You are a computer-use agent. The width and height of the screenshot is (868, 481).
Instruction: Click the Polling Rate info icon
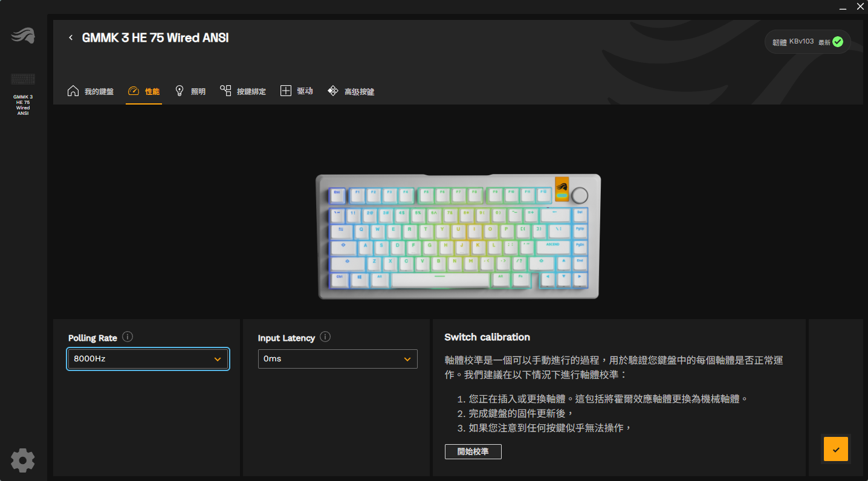pos(128,337)
